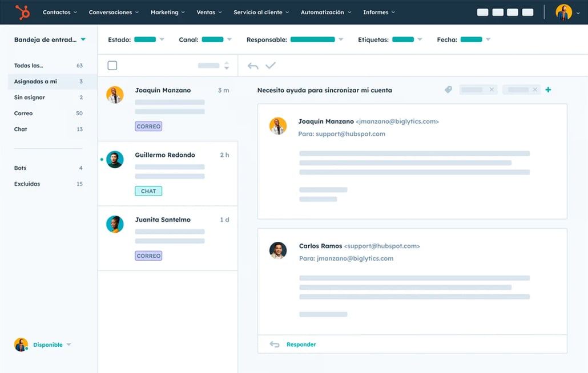Expand the Bandeja de entrada selector

[x=50, y=40]
